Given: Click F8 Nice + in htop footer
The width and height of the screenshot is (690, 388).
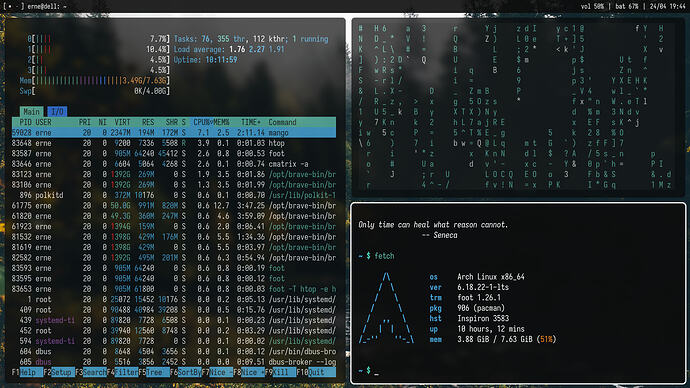Looking at the screenshot, I should tap(249, 372).
